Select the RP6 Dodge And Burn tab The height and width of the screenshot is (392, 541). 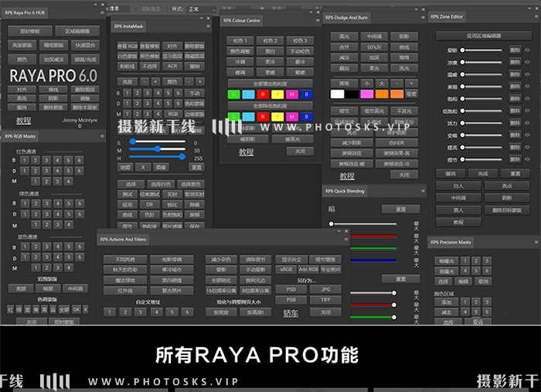346,18
